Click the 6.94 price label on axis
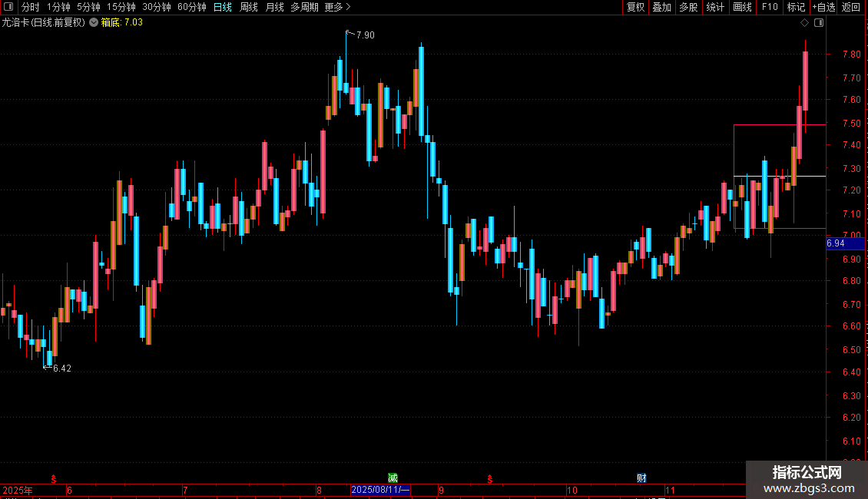The width and height of the screenshot is (868, 499). click(845, 243)
